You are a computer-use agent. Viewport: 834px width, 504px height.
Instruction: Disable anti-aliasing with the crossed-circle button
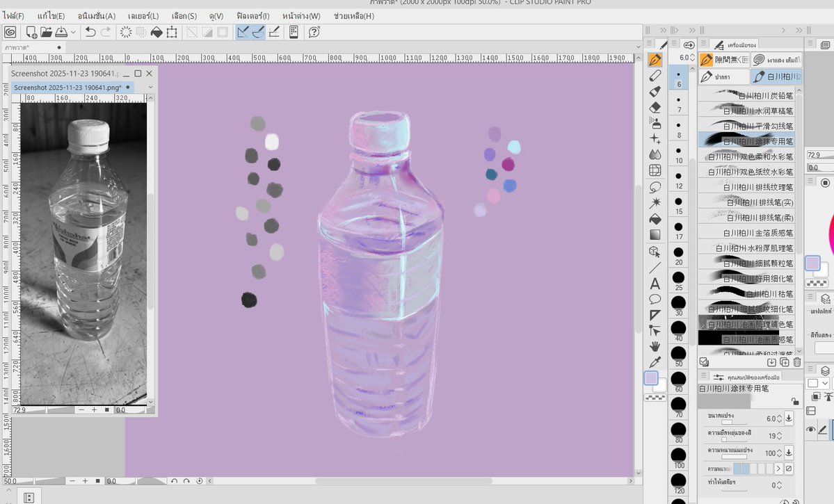(x=789, y=468)
